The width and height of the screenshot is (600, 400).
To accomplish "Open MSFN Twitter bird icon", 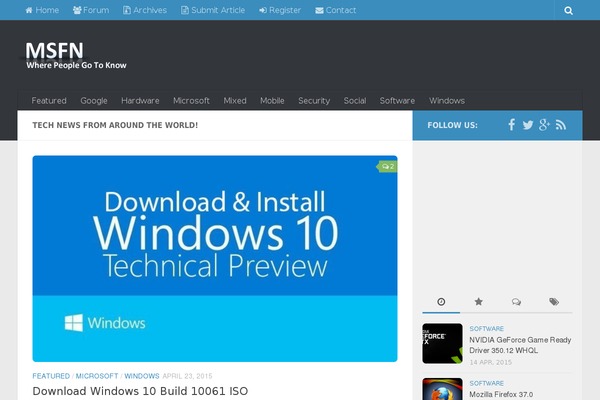I will [528, 125].
